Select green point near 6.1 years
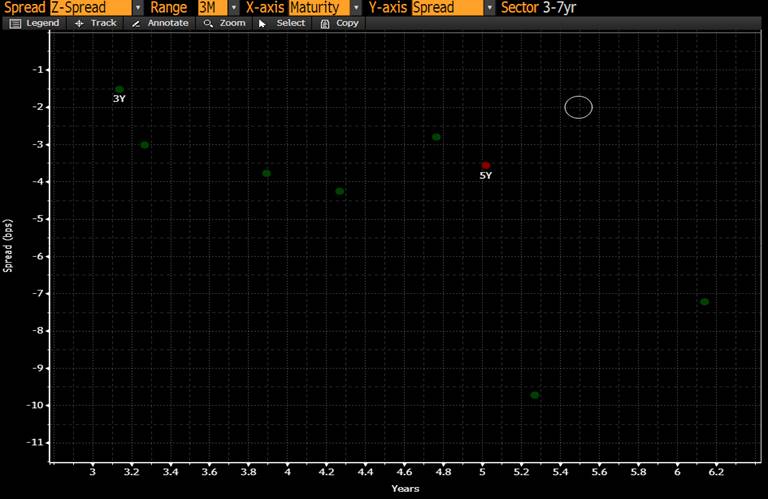 (x=704, y=302)
